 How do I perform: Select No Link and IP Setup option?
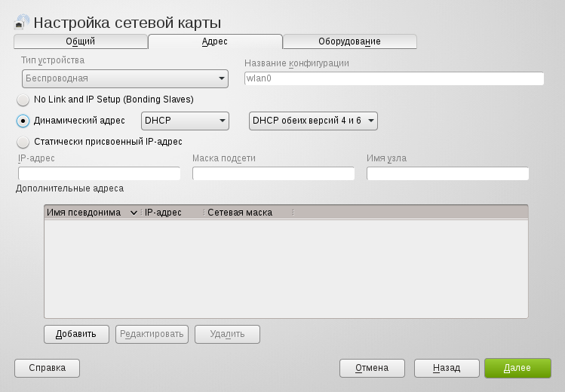(x=23, y=100)
